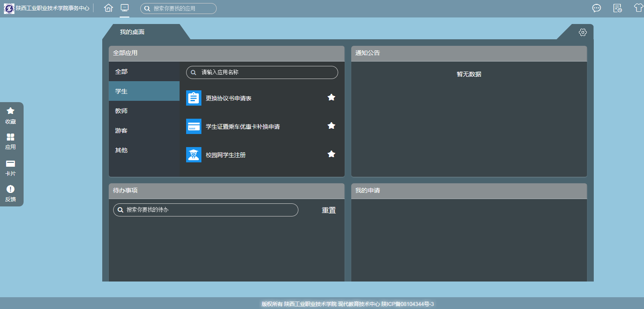This screenshot has width=644, height=309.
Task: Select the 教师 category
Action: (x=144, y=111)
